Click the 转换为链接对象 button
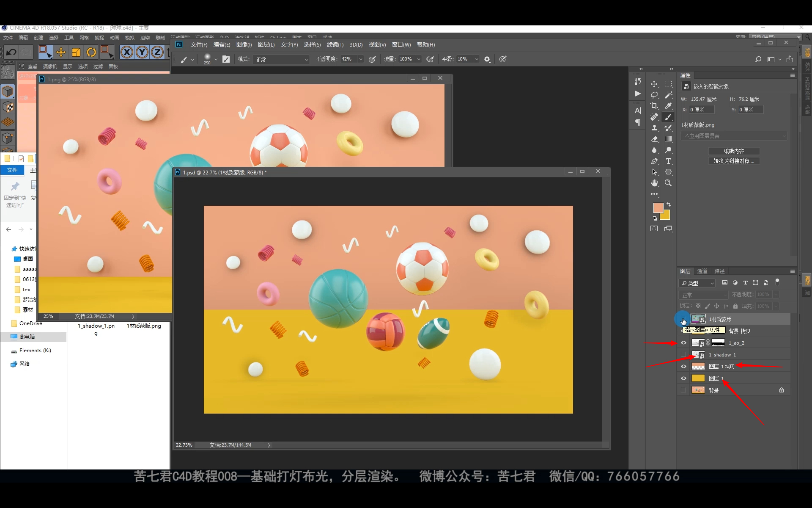812x508 pixels. (x=734, y=161)
